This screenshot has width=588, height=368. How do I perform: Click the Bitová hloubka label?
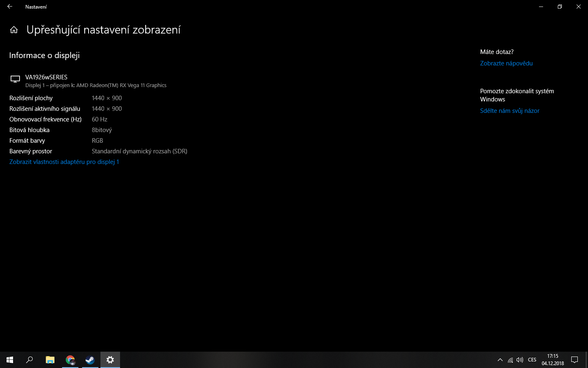point(29,130)
